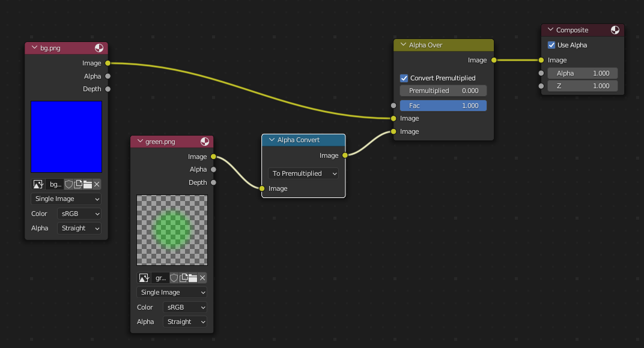
Task: Open the Alpha Straight dropdown in green.png node
Action: click(x=184, y=322)
